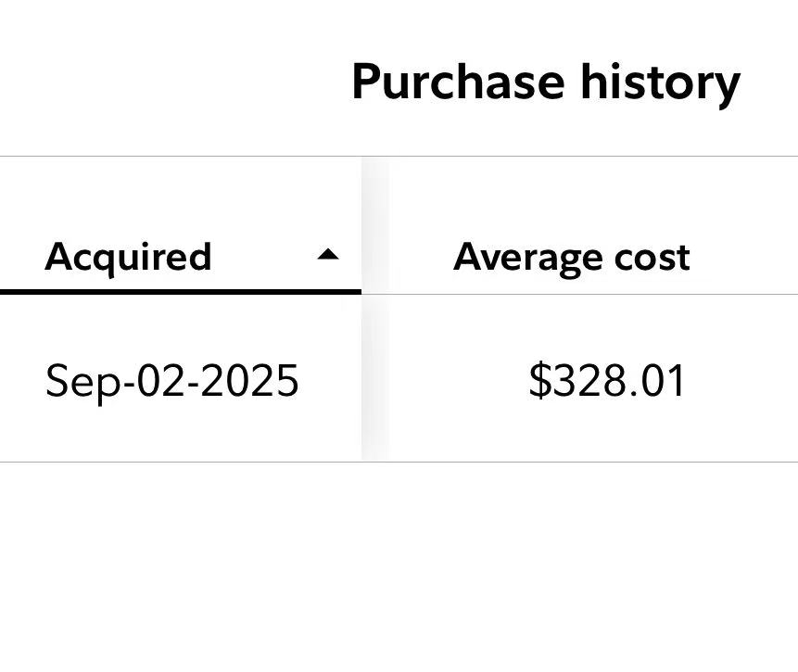798x672 pixels.
Task: Select the Average cost column header
Action: point(571,257)
